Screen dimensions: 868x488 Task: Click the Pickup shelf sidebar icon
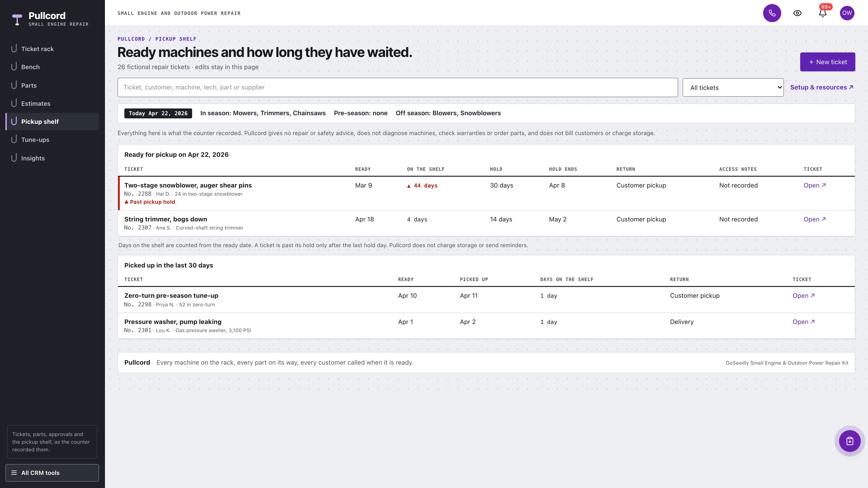click(x=14, y=122)
